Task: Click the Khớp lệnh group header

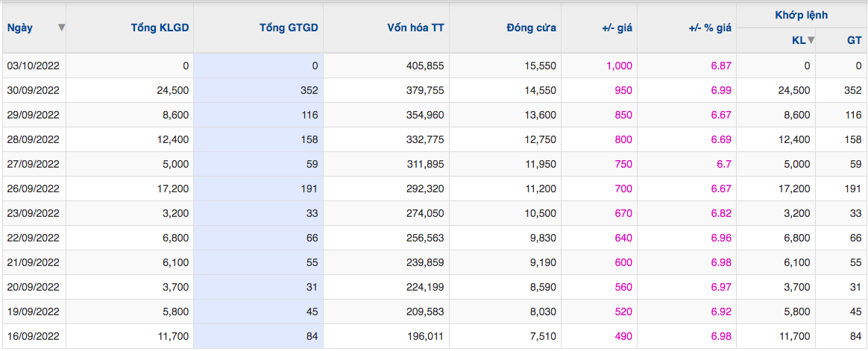Action: 802,16
